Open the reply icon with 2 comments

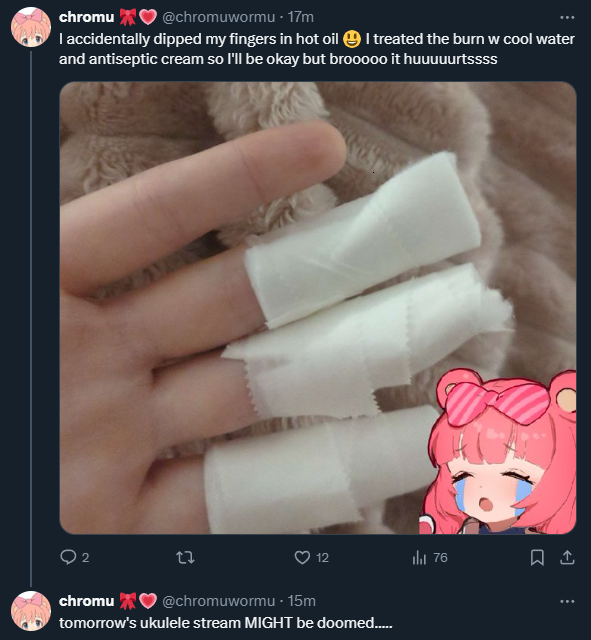68,557
